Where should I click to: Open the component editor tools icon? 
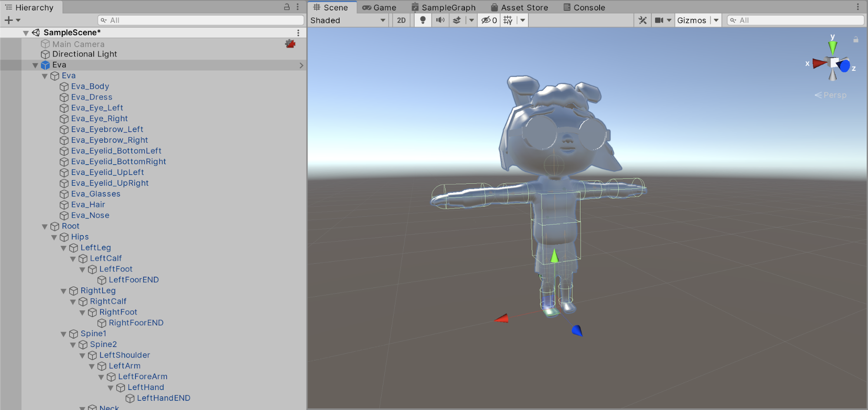pyautogui.click(x=642, y=20)
